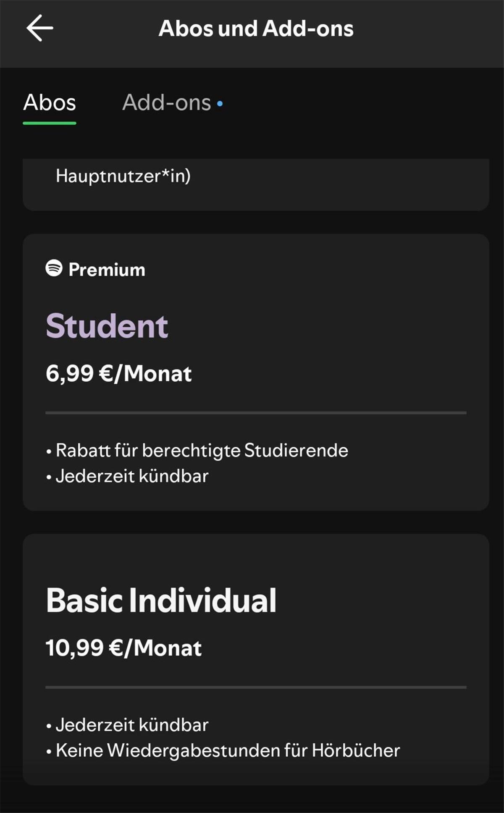Image resolution: width=504 pixels, height=813 pixels.
Task: Open the Basic Individual plan heading
Action: pos(161,600)
